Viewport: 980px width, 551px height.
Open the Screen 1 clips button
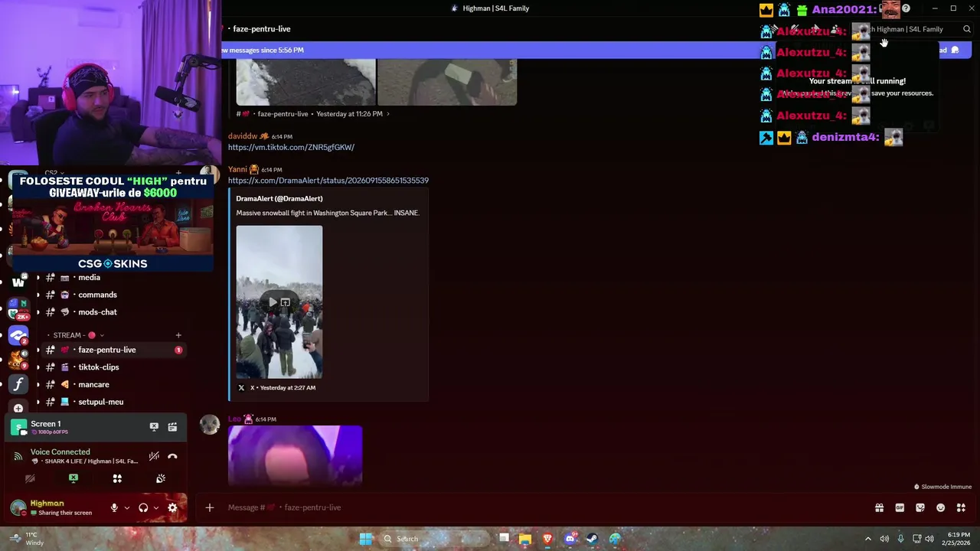(172, 427)
